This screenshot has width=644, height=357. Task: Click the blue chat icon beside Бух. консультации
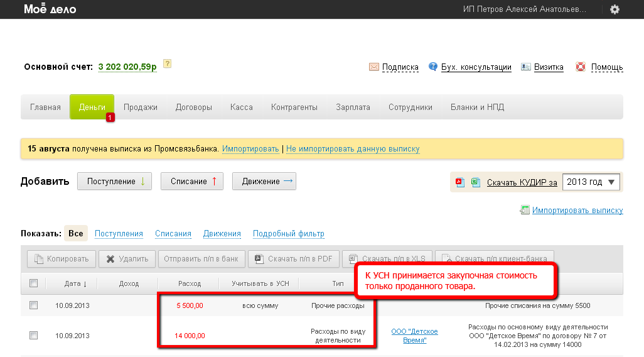pos(433,66)
